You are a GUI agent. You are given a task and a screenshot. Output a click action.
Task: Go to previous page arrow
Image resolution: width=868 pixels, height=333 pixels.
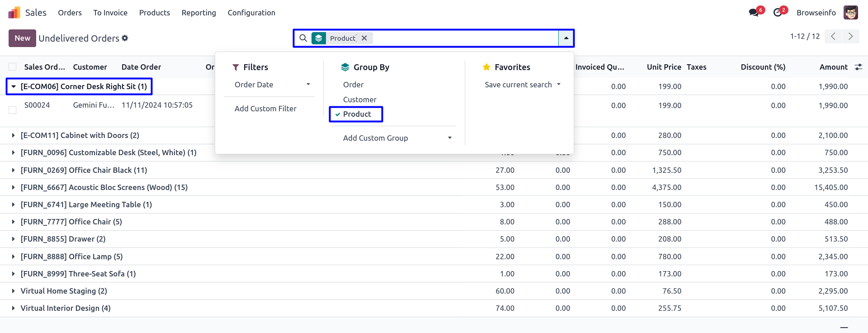[x=833, y=37]
